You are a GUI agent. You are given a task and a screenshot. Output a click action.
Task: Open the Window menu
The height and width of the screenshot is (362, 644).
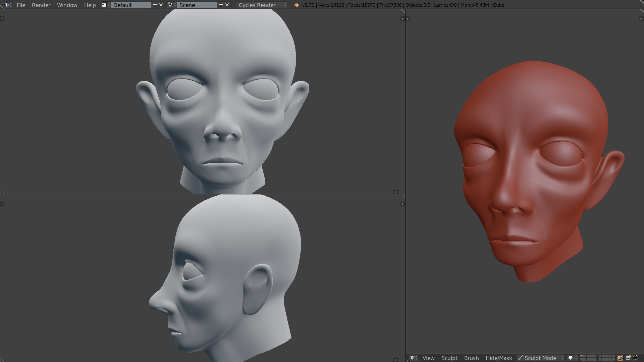coord(67,5)
